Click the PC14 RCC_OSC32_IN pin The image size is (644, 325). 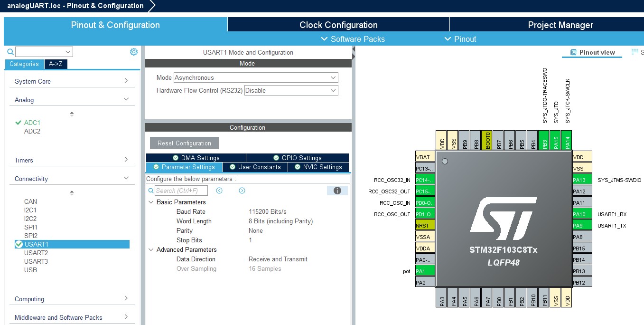click(x=425, y=180)
